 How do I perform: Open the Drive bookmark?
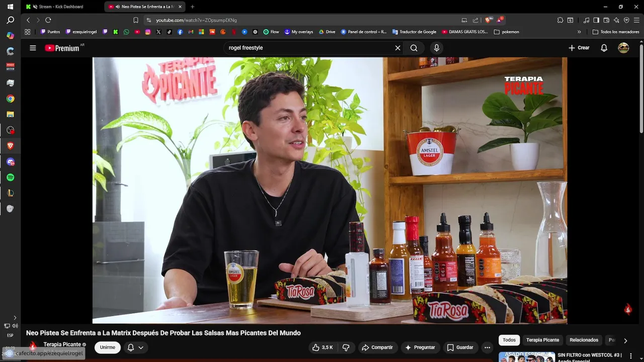[x=327, y=32]
